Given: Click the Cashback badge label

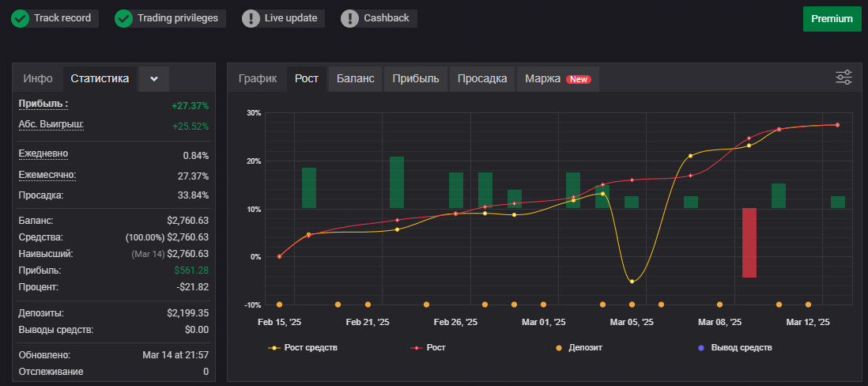Looking at the screenshot, I should point(387,18).
